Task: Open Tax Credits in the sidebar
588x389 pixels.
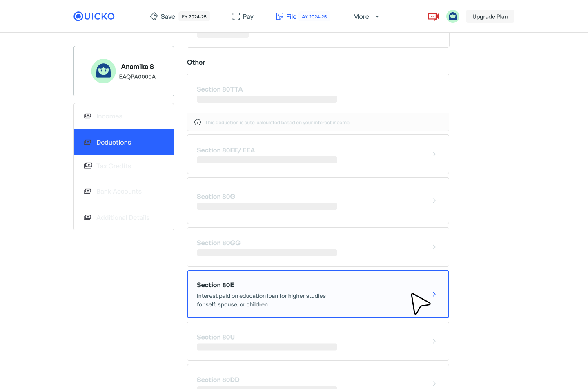Action: [x=114, y=166]
